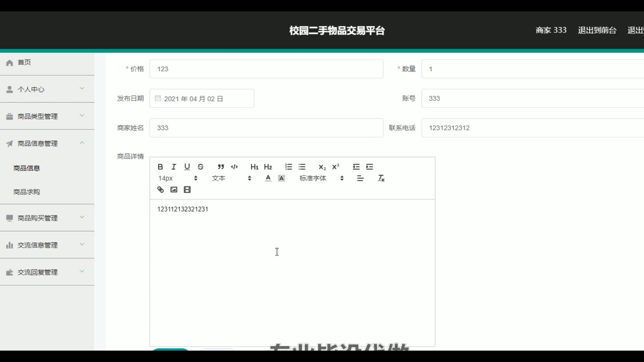Toggle subscript formatting
The height and width of the screenshot is (362, 644).
[322, 167]
